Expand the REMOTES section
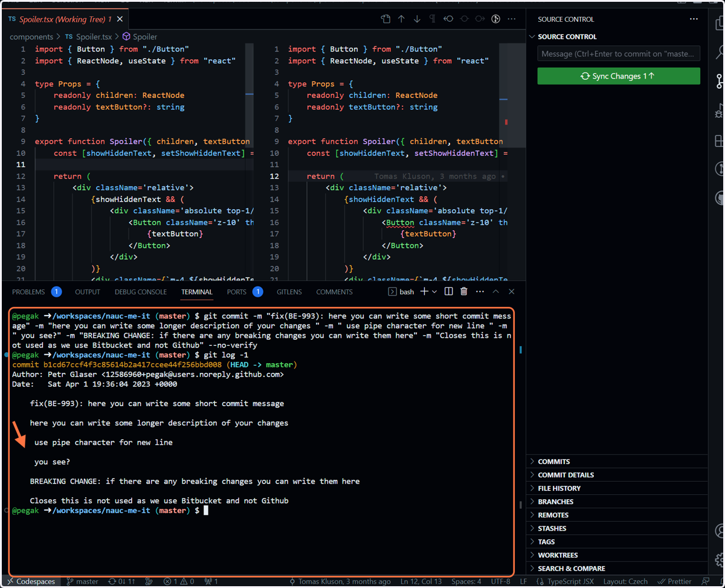The width and height of the screenshot is (725, 588). click(617, 515)
